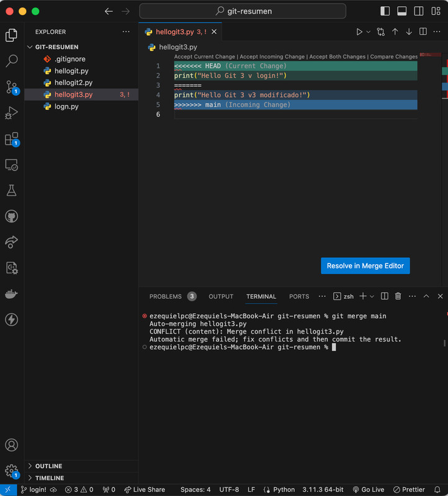Viewport: 448px width, 496px height.
Task: Open notifications bell in status bar
Action: pos(437,490)
